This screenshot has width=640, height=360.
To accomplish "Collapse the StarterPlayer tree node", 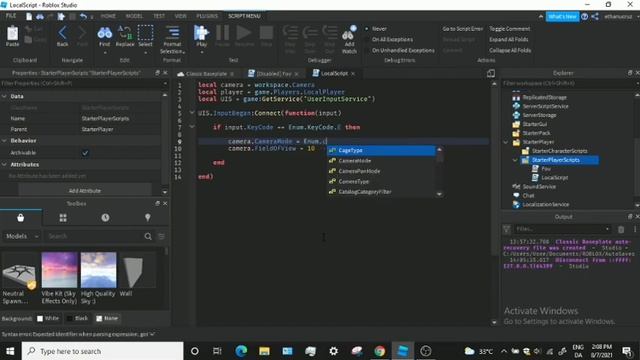I will 506,142.
